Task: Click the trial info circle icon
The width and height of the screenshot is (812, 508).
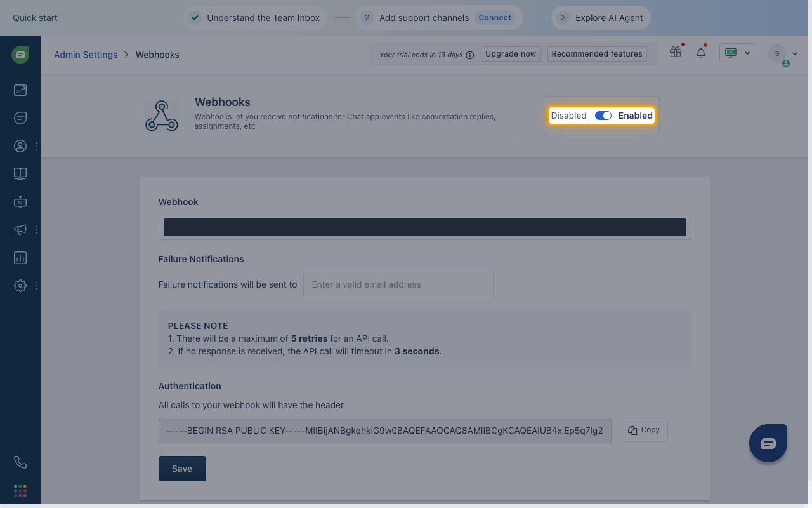Action: (470, 55)
